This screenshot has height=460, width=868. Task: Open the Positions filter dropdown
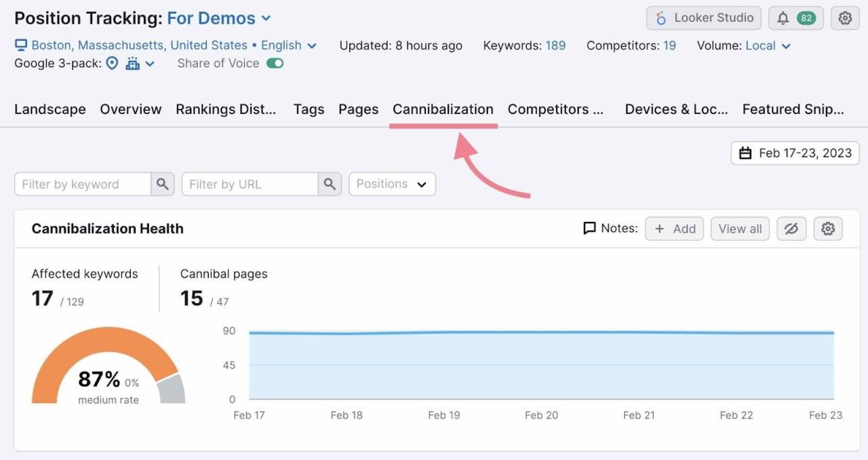coord(392,184)
